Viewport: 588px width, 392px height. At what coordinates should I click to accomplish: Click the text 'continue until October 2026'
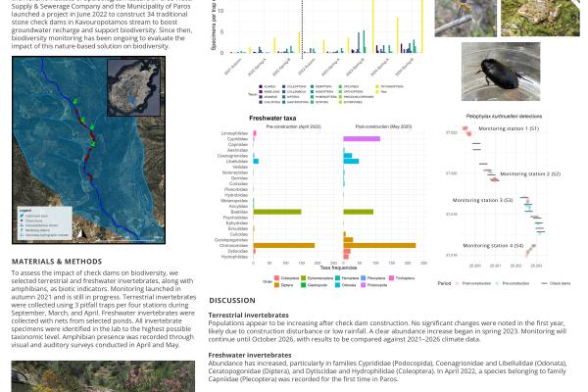pos(248,339)
